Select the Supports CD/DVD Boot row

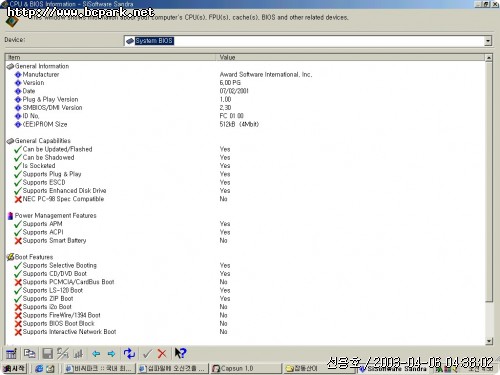pos(245,274)
